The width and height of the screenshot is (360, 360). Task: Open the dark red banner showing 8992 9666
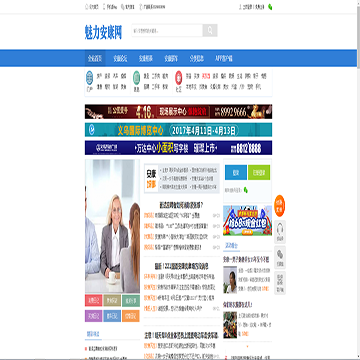tap(178, 112)
